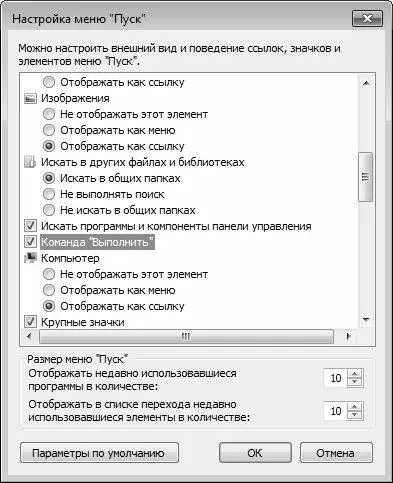Viewport: 393px width, 483px height.
Task: Click the library search folder icon
Action: 30,162
